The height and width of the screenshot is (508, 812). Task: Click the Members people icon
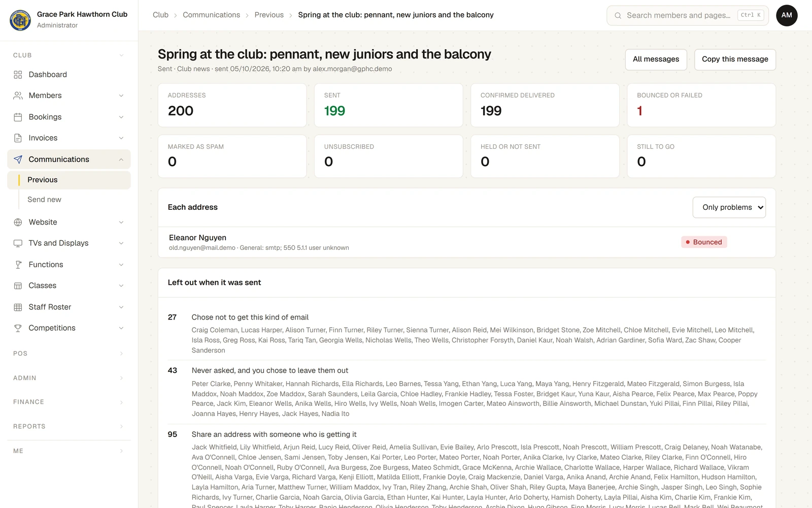pyautogui.click(x=18, y=96)
